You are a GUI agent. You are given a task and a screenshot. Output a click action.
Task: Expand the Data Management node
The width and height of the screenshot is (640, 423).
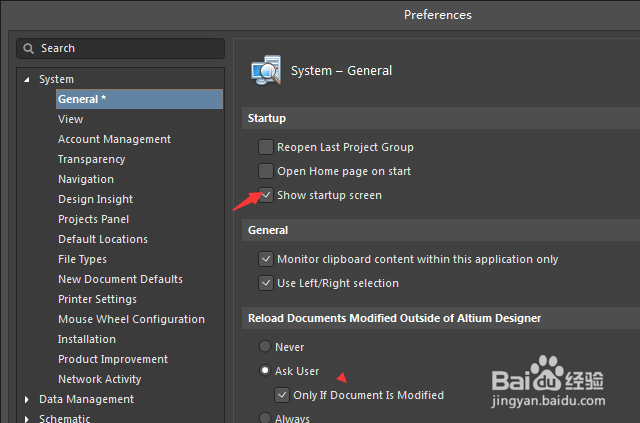(27, 399)
